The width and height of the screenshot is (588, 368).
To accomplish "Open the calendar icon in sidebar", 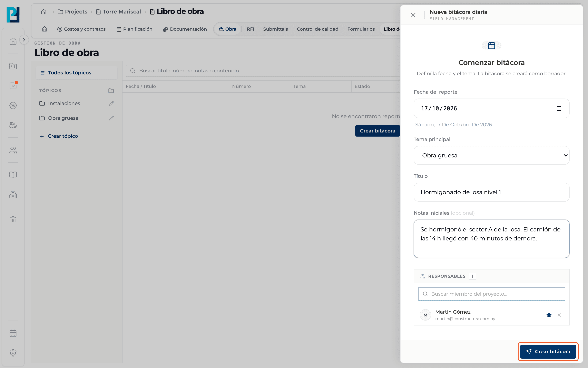I will (13, 333).
